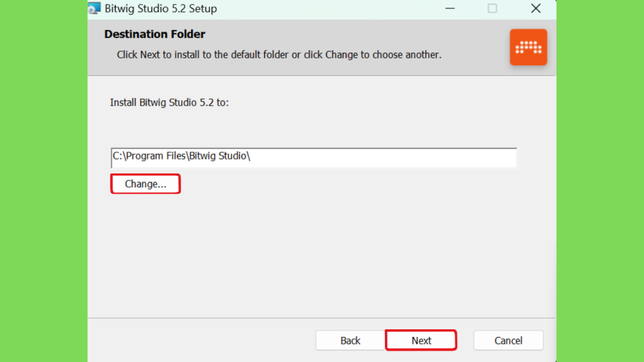Minimize the Bitwig Studio Setup window

pos(450,8)
